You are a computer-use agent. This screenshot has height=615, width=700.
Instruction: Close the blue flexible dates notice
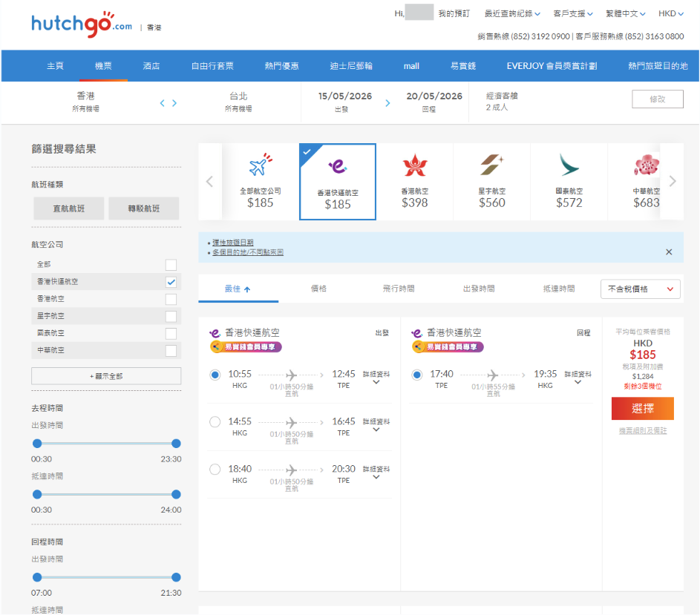(x=669, y=252)
